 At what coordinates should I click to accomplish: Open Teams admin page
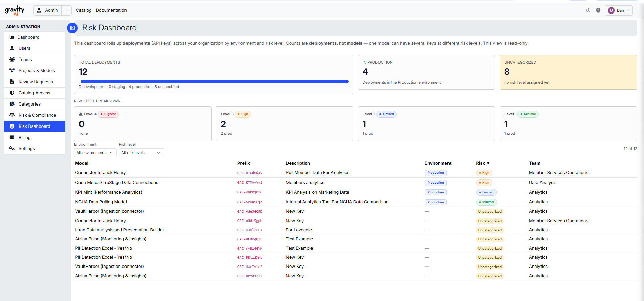34,60
